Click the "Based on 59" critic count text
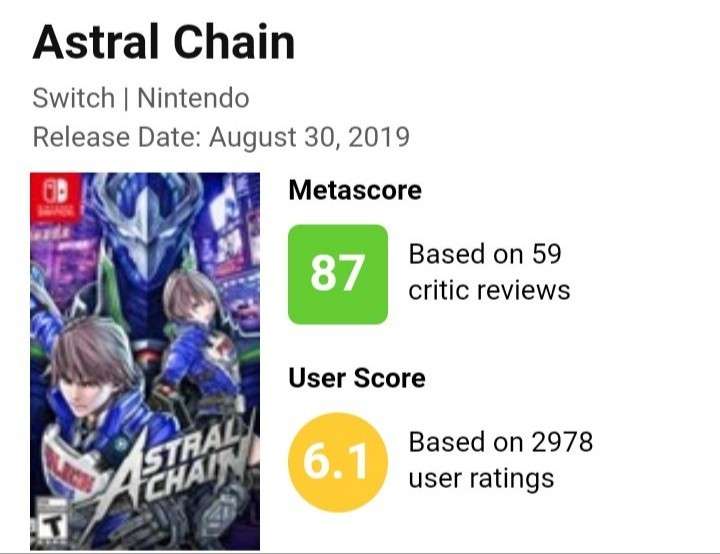 (x=485, y=254)
